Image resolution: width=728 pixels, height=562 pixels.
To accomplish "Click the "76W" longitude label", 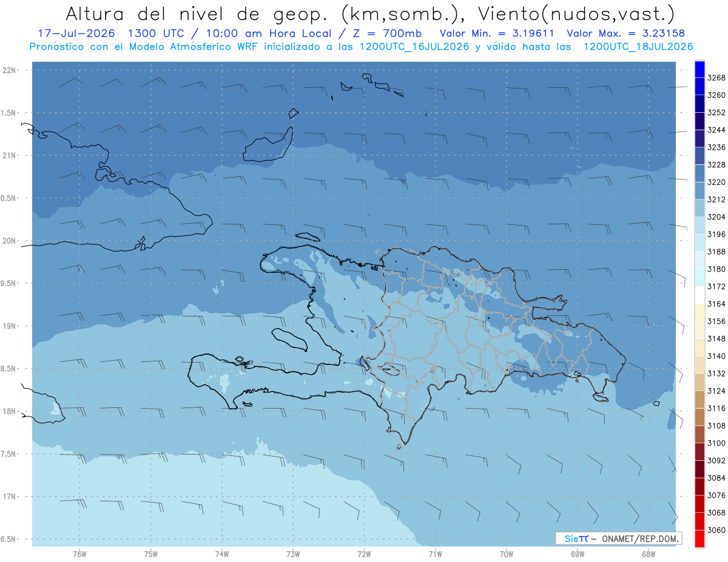I will [x=79, y=554].
